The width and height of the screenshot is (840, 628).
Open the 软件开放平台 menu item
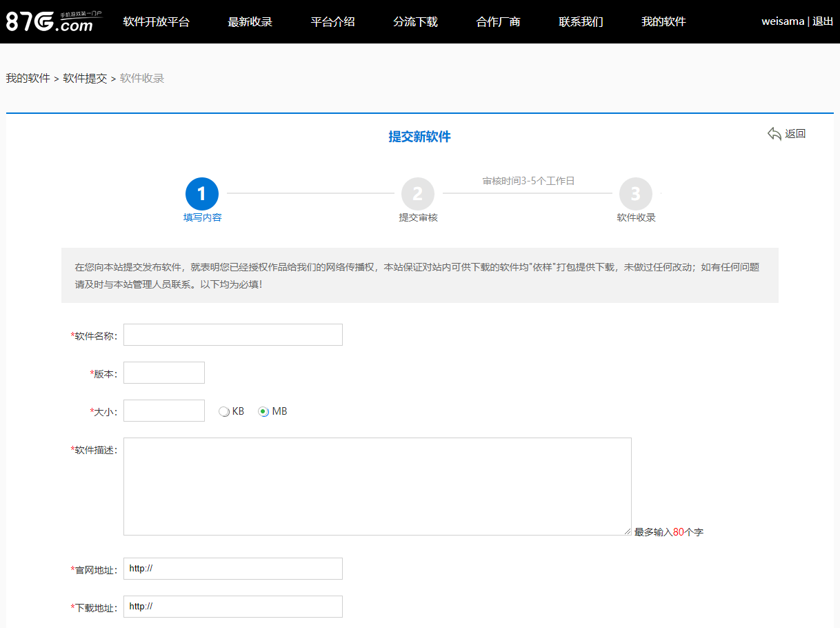[156, 21]
